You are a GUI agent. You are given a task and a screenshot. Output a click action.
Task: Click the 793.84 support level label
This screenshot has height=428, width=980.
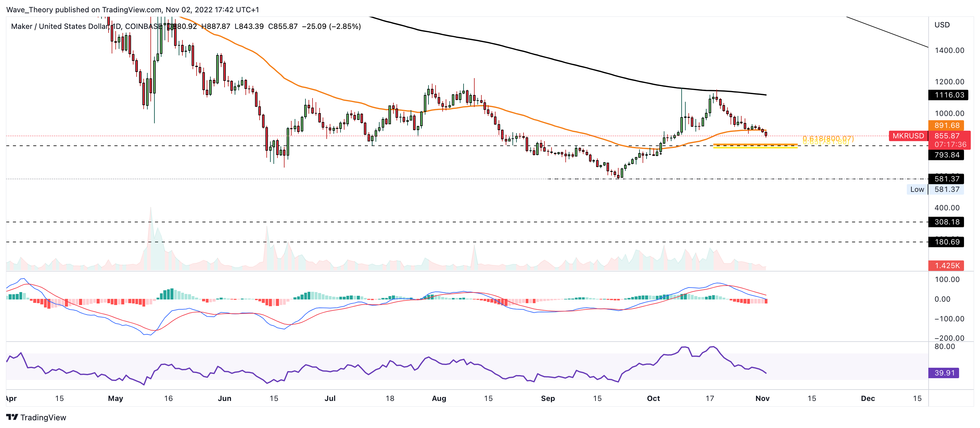point(946,155)
